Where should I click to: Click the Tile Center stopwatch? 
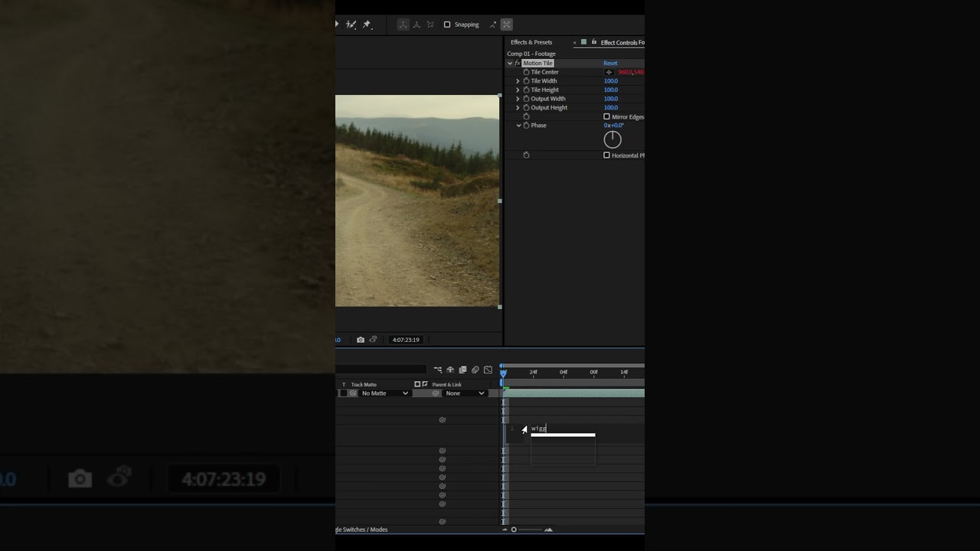tap(526, 72)
